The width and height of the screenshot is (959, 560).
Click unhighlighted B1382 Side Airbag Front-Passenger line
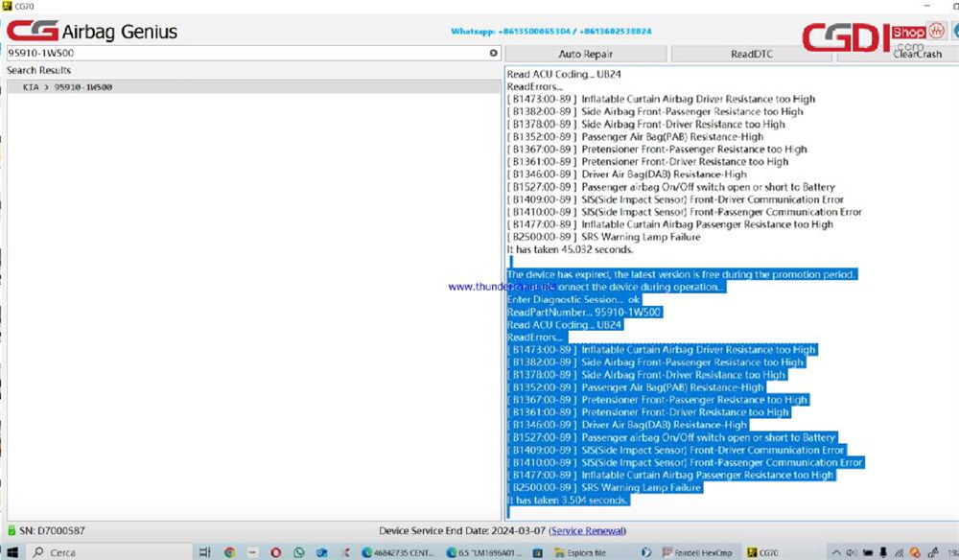pos(655,112)
